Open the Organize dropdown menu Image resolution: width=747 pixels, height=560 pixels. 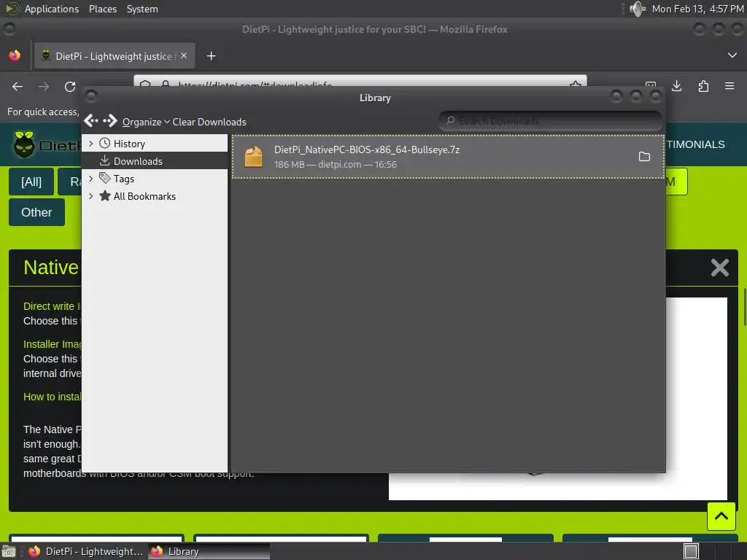coord(146,122)
